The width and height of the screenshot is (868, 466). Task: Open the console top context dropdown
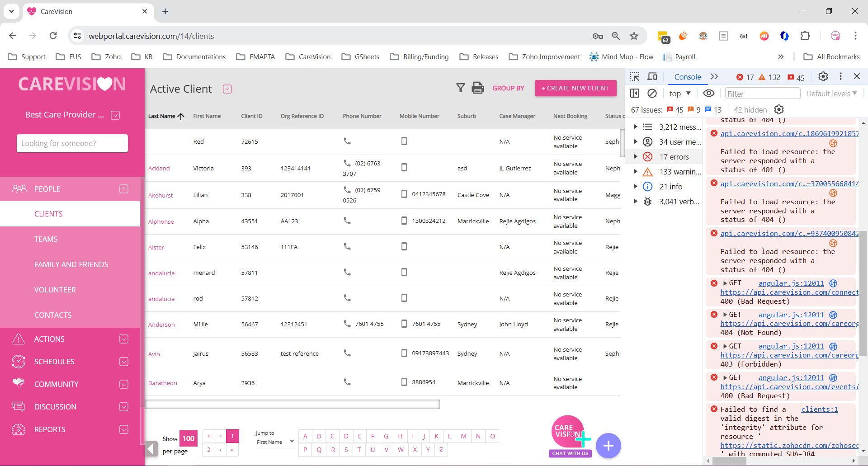pos(680,94)
